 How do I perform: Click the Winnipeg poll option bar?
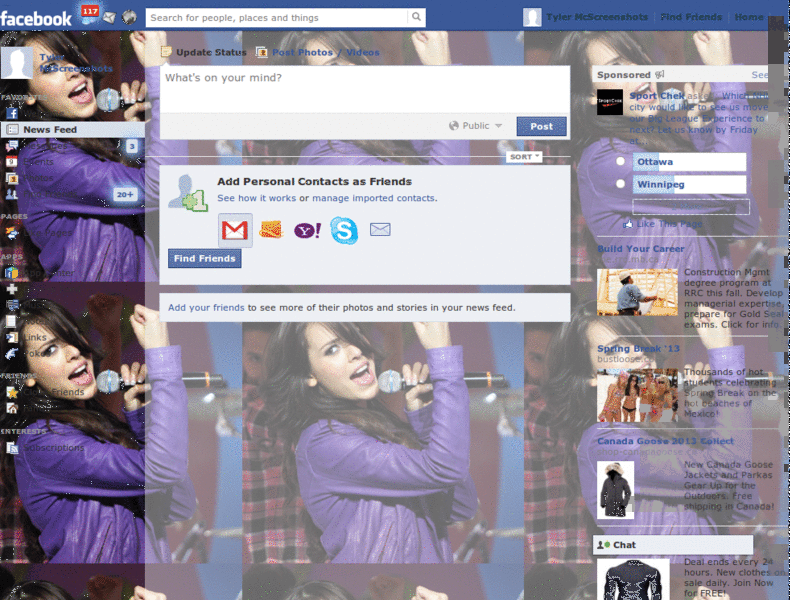point(689,184)
